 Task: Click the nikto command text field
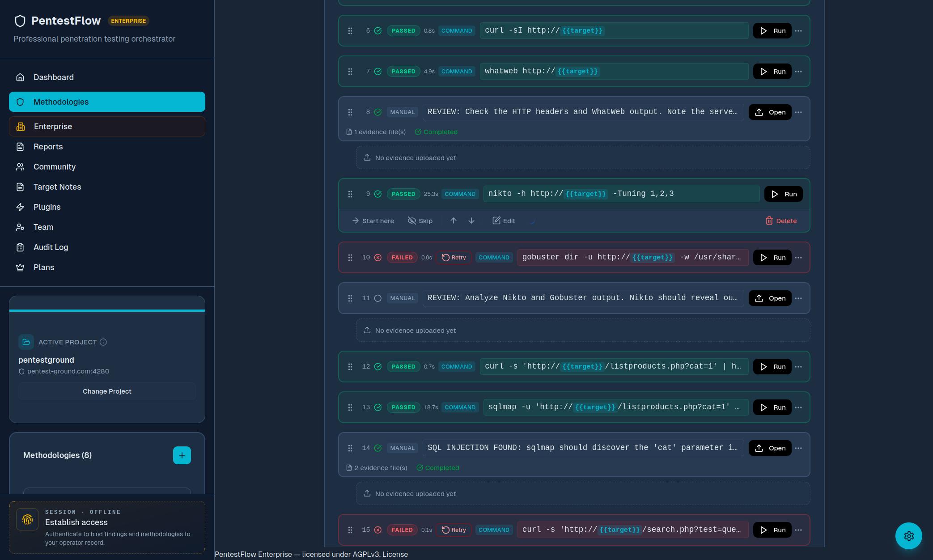coord(621,194)
